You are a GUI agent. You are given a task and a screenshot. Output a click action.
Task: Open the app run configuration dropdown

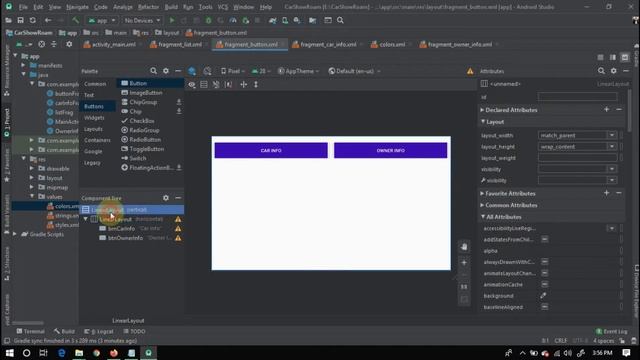pyautogui.click(x=102, y=20)
